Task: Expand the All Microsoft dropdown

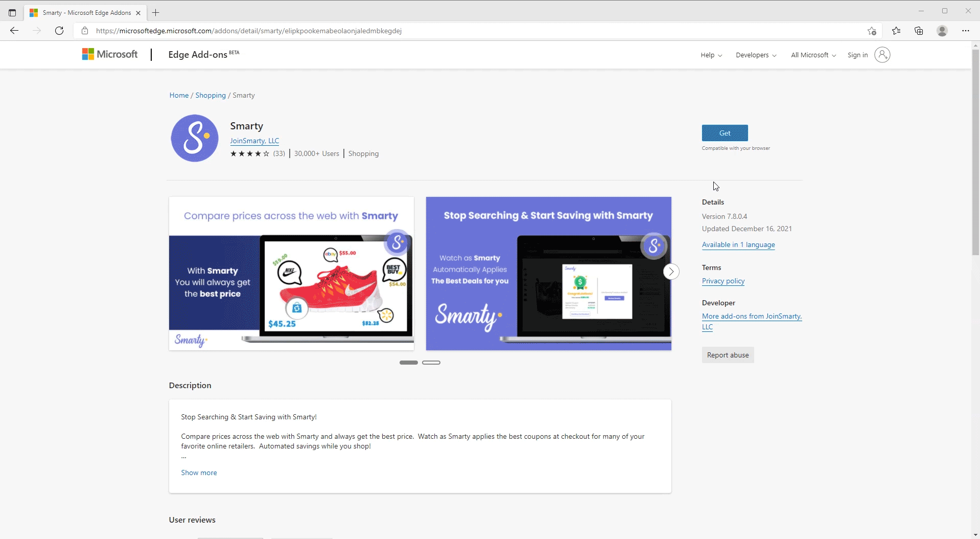Action: (812, 55)
